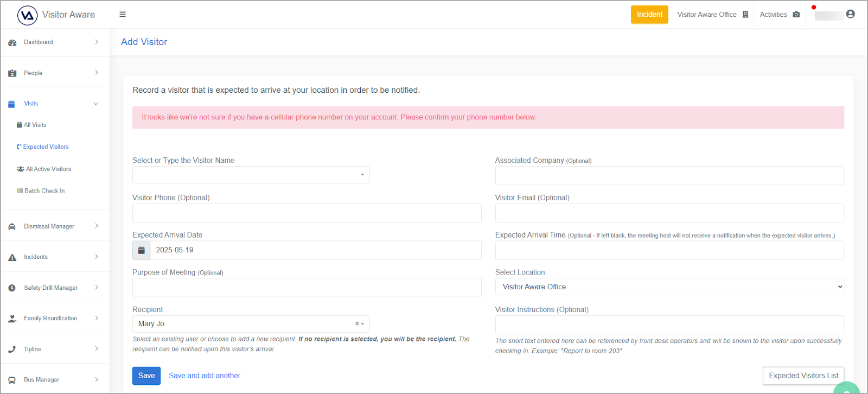This screenshot has height=394, width=868.
Task: Focus the Purpose of Meeting field
Action: pyautogui.click(x=307, y=288)
